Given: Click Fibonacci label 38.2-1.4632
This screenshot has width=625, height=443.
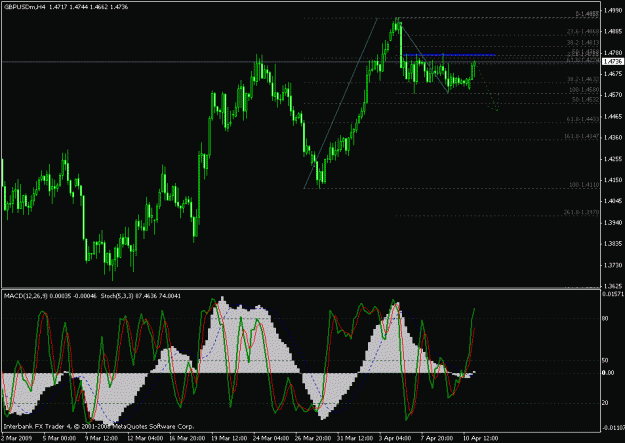Looking at the screenshot, I should coord(583,79).
